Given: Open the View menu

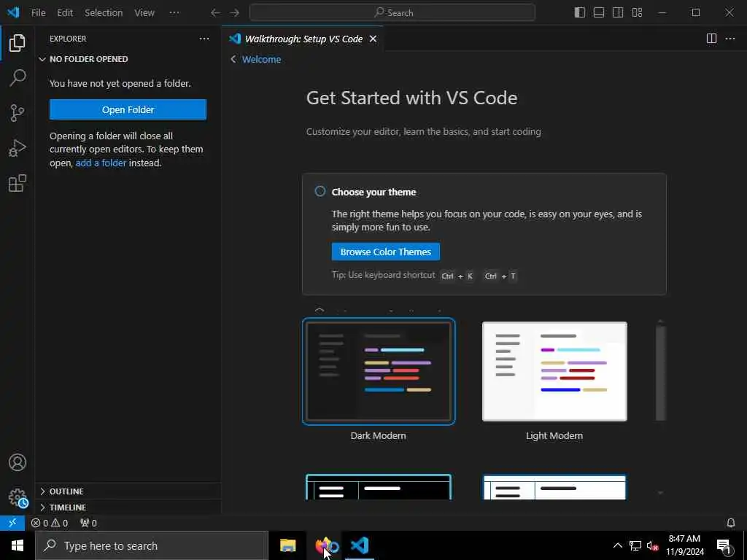Looking at the screenshot, I should [144, 13].
